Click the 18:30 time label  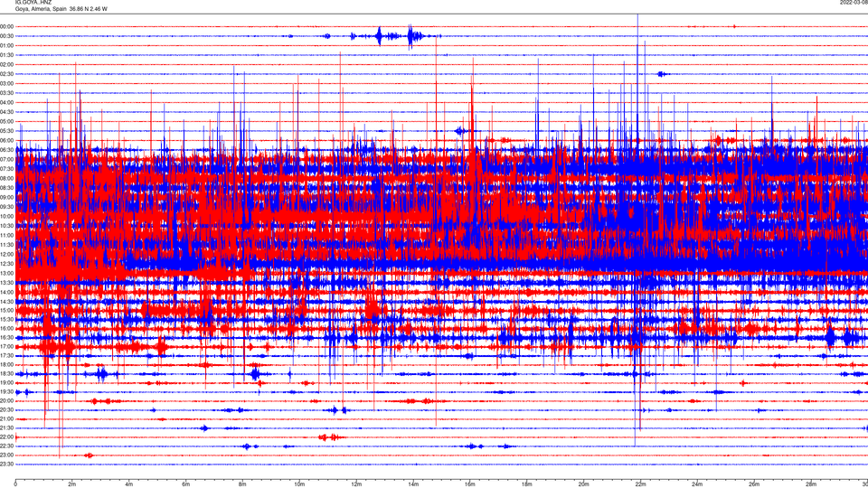point(6,373)
